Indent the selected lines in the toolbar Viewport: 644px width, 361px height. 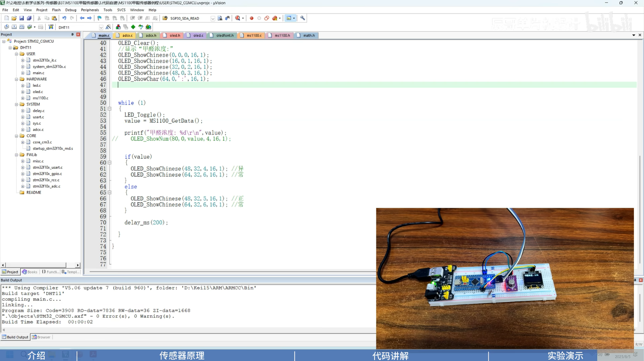pos(132,18)
